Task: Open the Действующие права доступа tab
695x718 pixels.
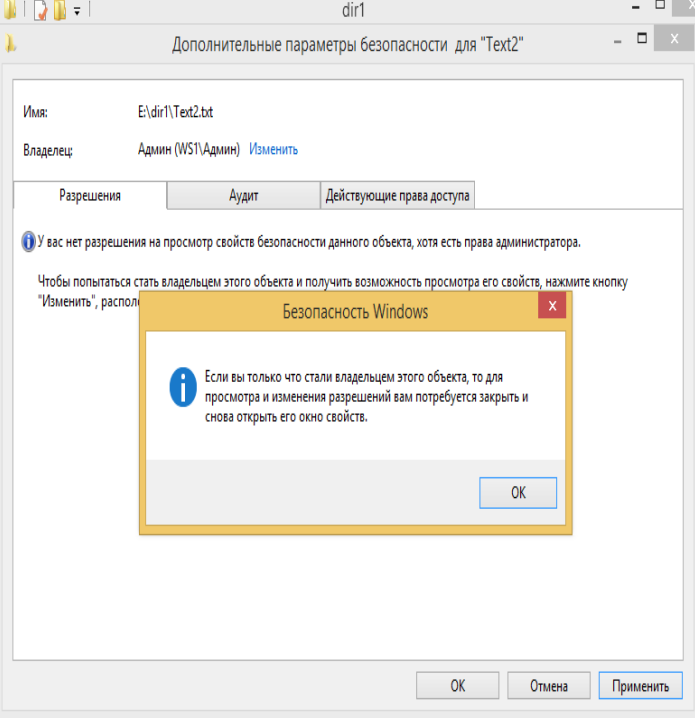Action: coord(397,196)
